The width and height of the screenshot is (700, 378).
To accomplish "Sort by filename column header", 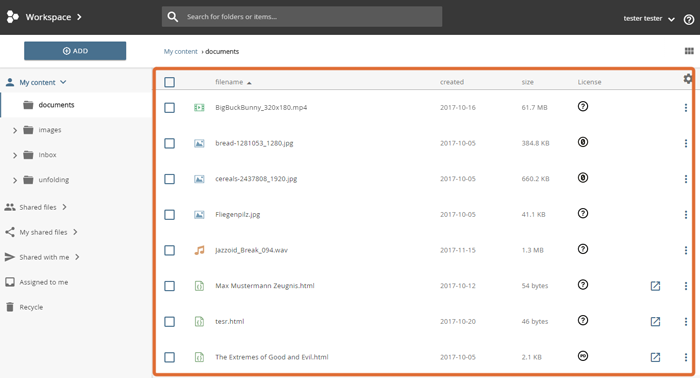I will coord(229,82).
